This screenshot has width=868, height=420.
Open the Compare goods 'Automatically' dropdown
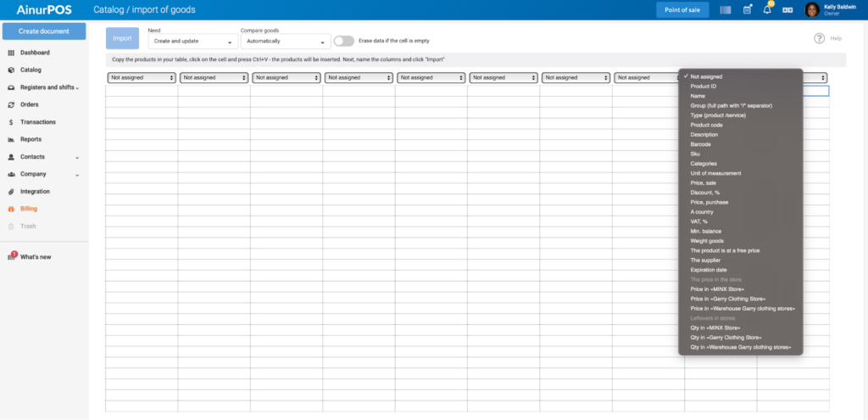coord(286,42)
